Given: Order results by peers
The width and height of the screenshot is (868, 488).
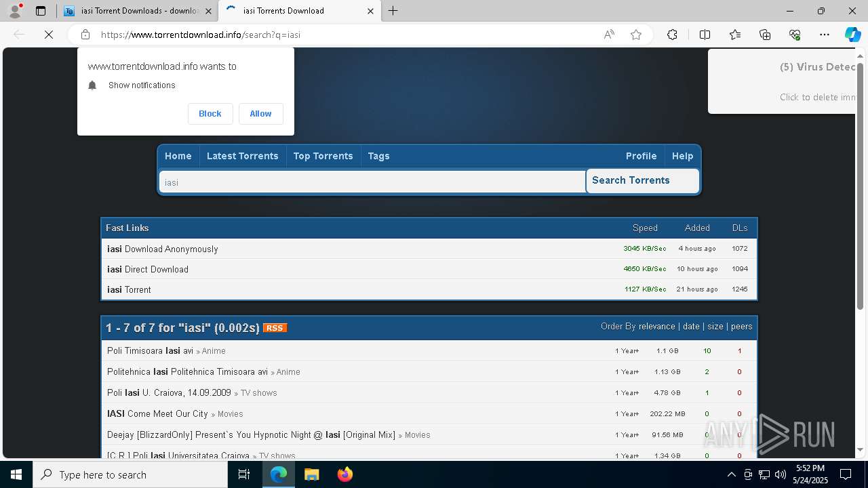Looking at the screenshot, I should tap(741, 327).
